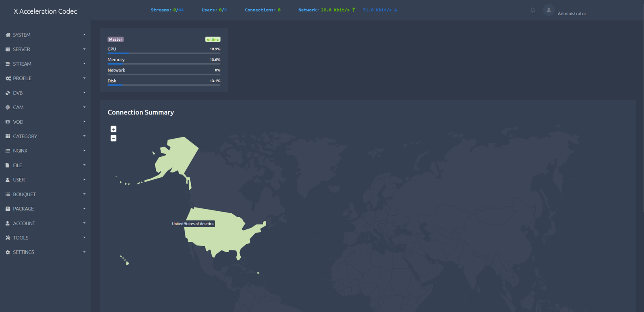Click the X Acceleration Codec logo title
The width and height of the screenshot is (644, 312).
click(45, 11)
